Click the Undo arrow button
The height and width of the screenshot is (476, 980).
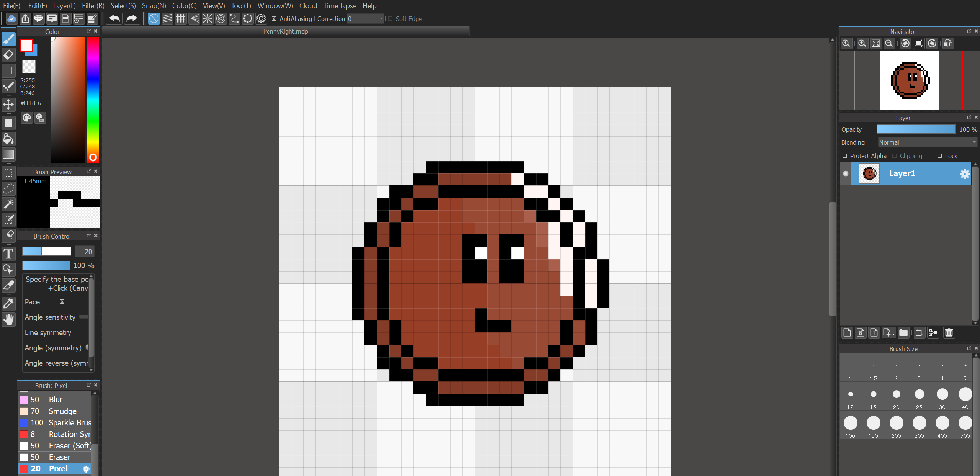point(114,18)
